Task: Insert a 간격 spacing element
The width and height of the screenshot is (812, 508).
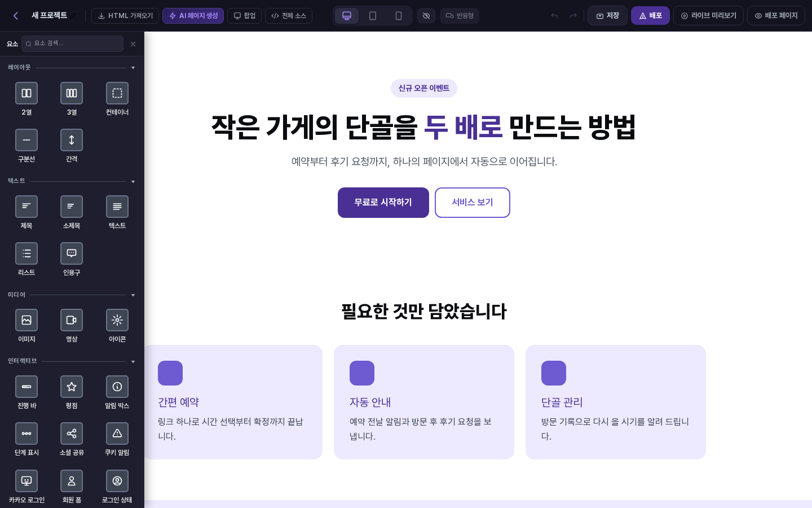Action: 72,146
